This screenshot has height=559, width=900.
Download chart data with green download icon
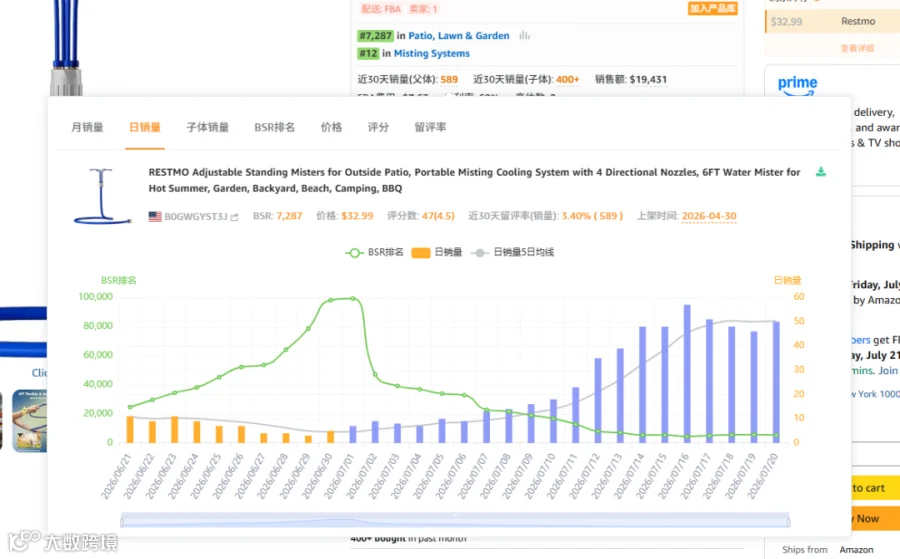[821, 172]
